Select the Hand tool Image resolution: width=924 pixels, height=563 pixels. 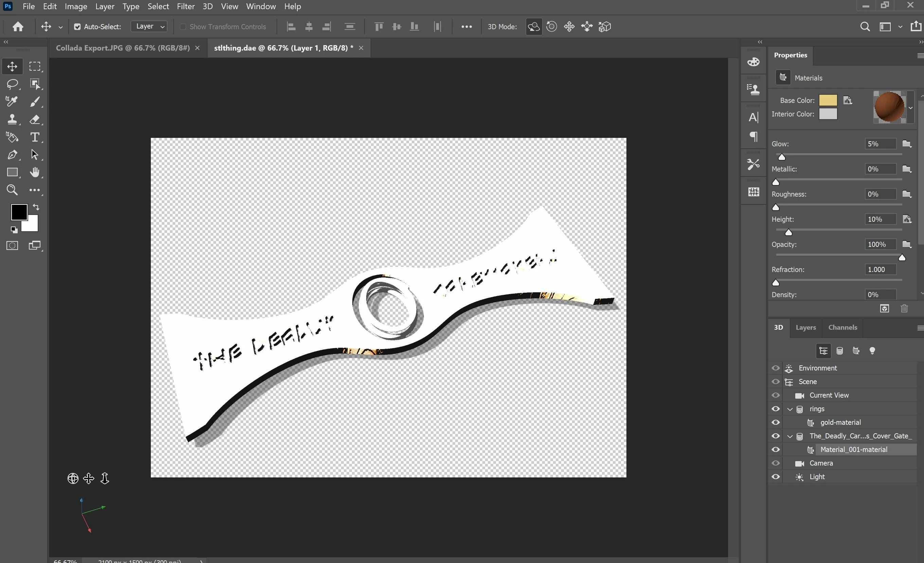pyautogui.click(x=35, y=172)
